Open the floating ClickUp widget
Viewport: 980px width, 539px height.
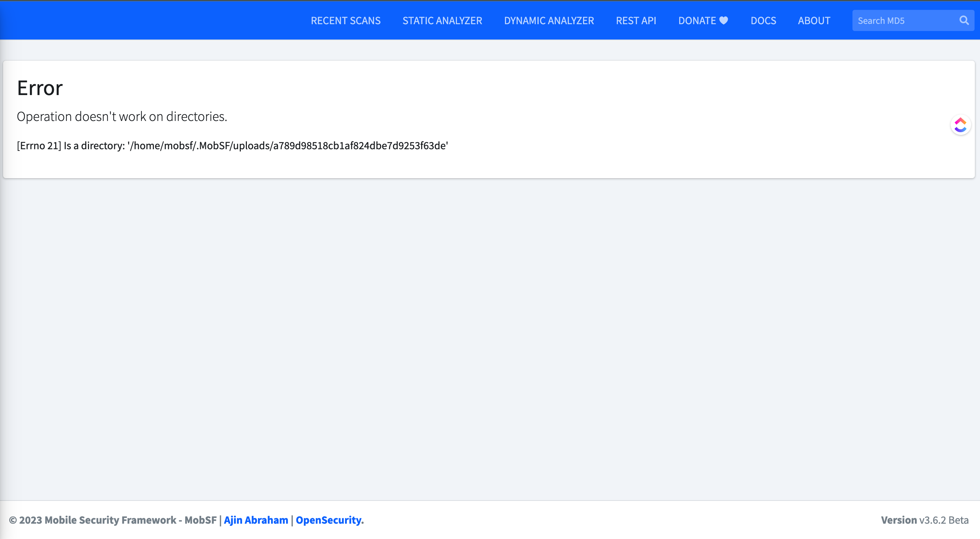click(960, 125)
